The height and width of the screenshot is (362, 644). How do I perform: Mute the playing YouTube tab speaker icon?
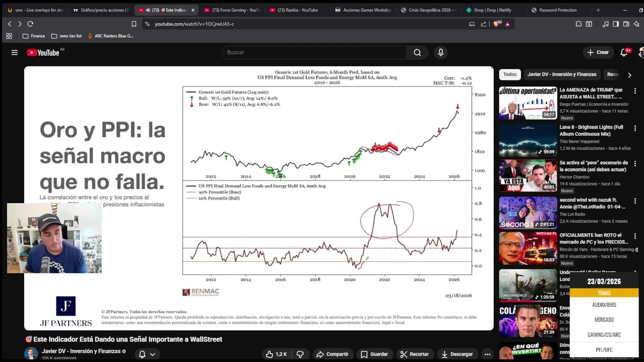[x=148, y=10]
